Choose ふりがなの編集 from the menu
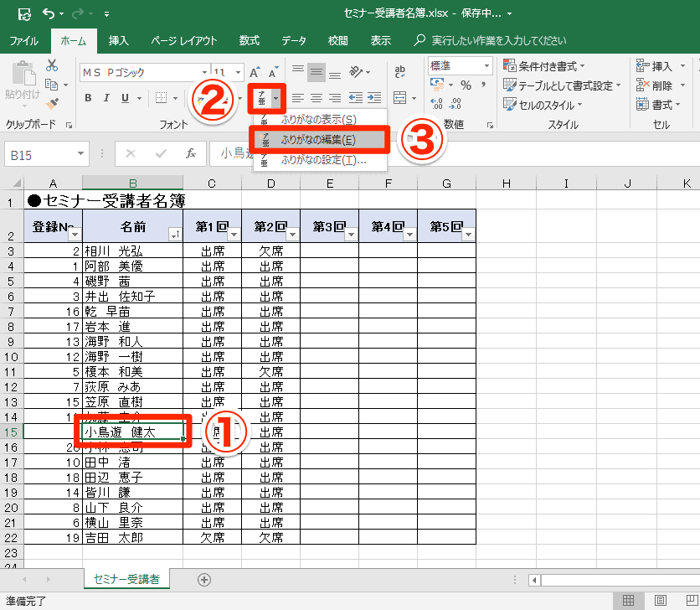 click(318, 140)
